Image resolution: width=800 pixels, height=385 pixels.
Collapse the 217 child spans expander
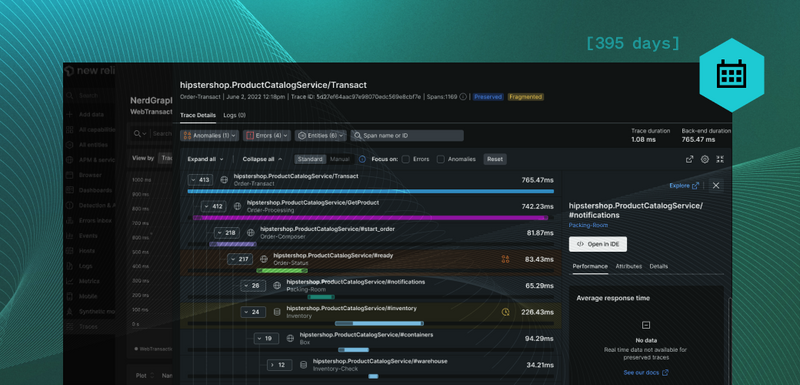click(240, 259)
